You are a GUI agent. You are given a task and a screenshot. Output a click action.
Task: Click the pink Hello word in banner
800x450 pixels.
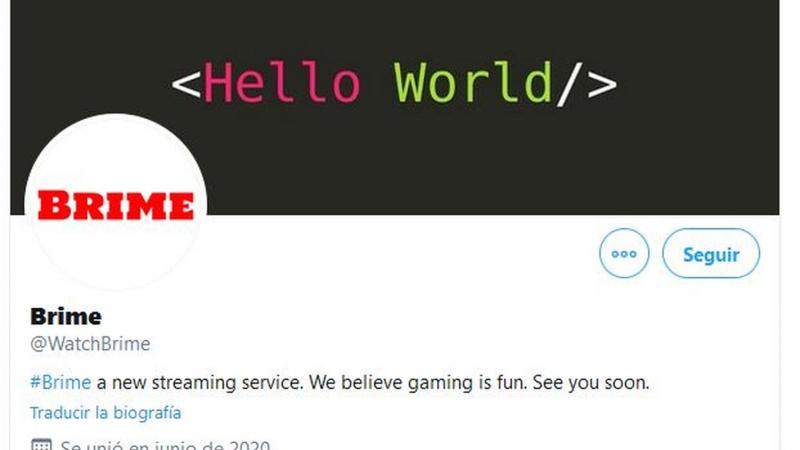point(282,82)
